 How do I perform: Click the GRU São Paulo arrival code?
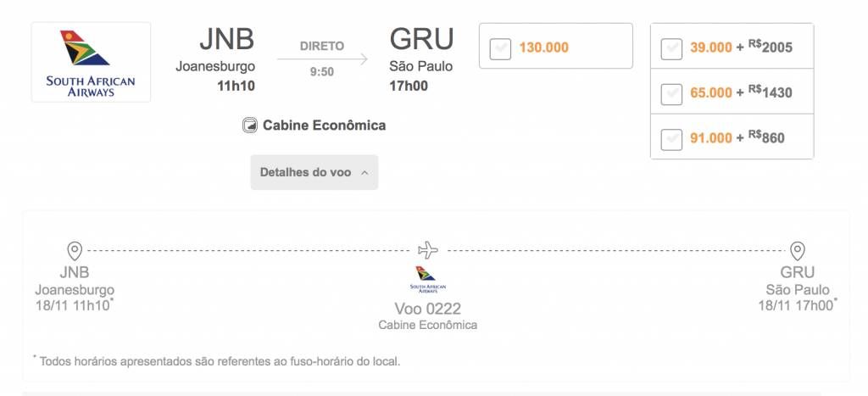coord(421,39)
